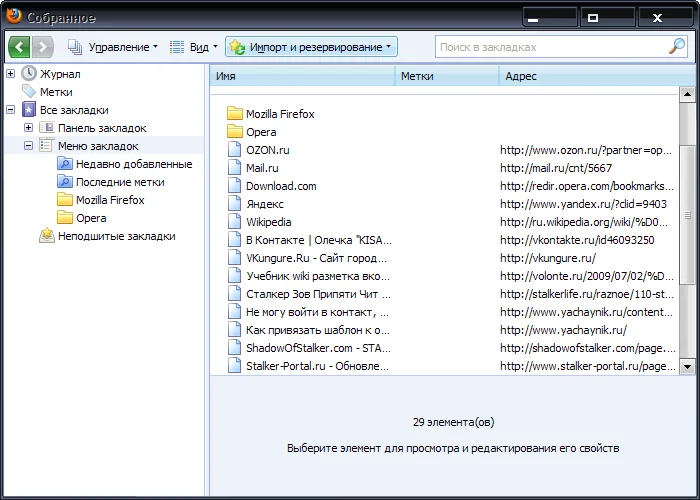Select the Яндекс bookmark page icon
The image size is (700, 500).
234,204
